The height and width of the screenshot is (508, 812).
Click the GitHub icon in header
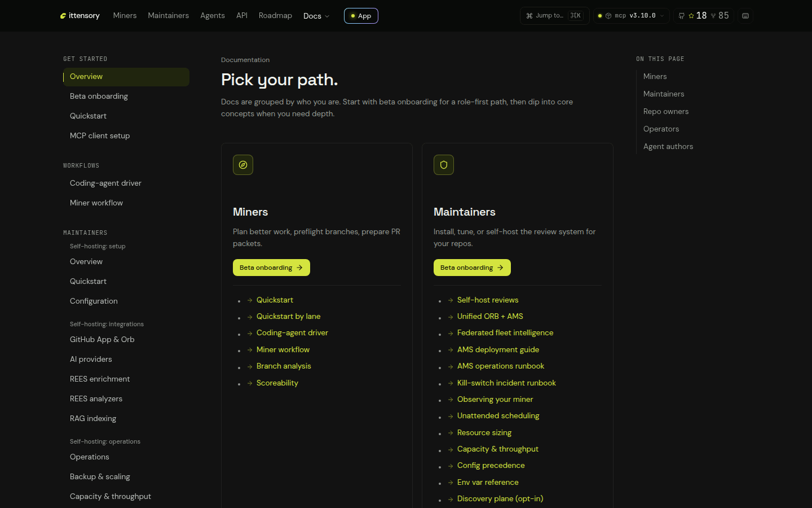pyautogui.click(x=682, y=16)
